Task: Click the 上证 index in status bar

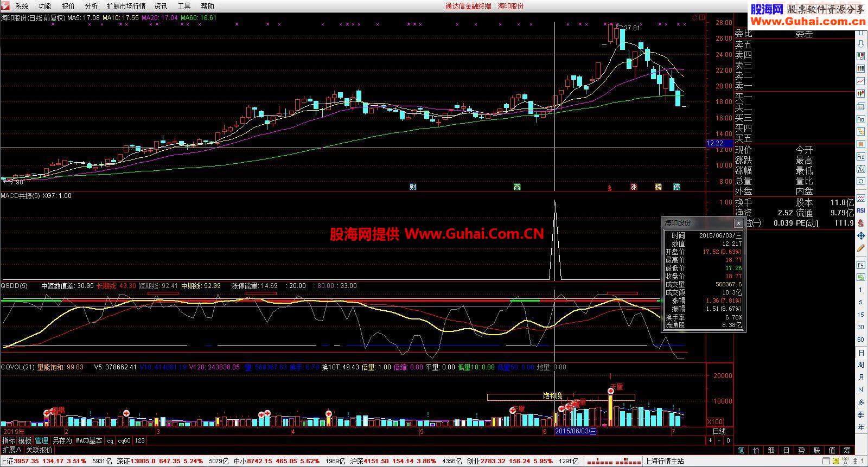Action: pos(7,461)
